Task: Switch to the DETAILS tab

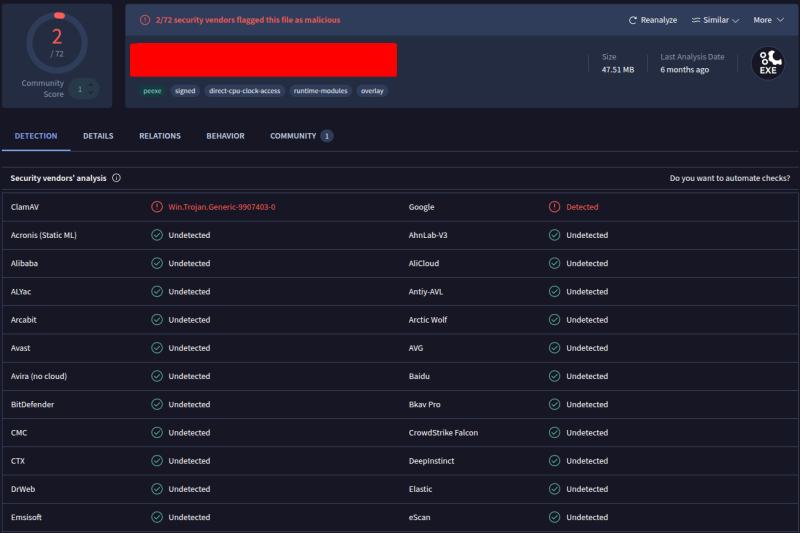Action: 98,136
